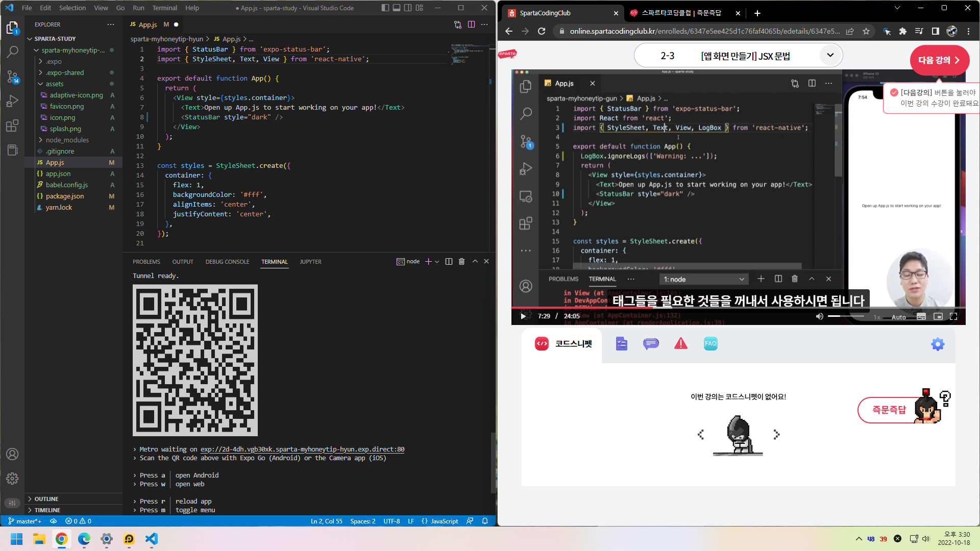Switch to the OUTPUT panel tab
Viewport: 980px width, 551px height.
[x=183, y=262]
